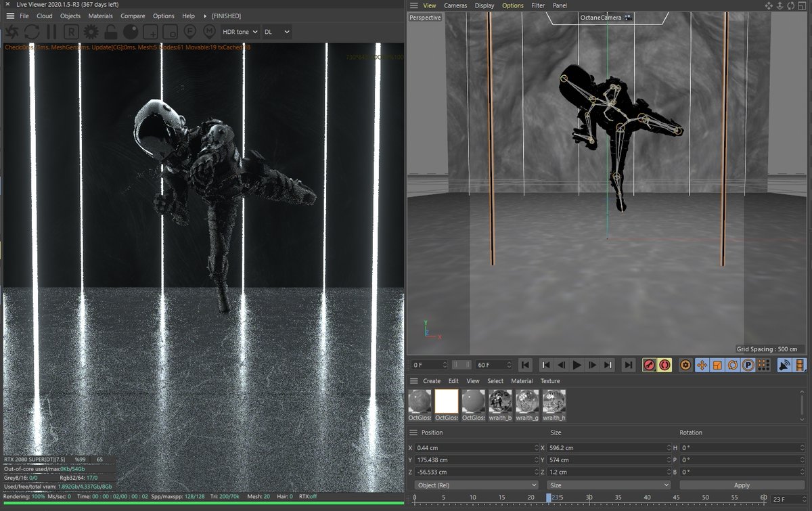The image size is (812, 511).
Task: Open the HDR tone dropdown
Action: [240, 32]
